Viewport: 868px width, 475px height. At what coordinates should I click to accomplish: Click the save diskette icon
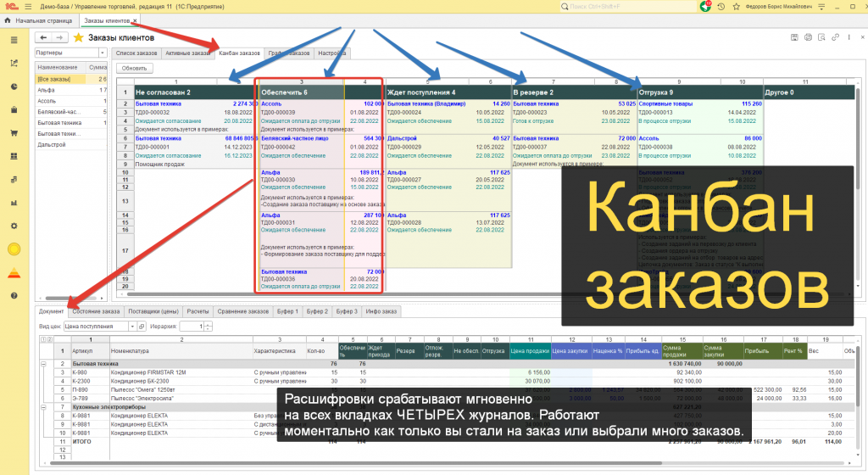(794, 37)
